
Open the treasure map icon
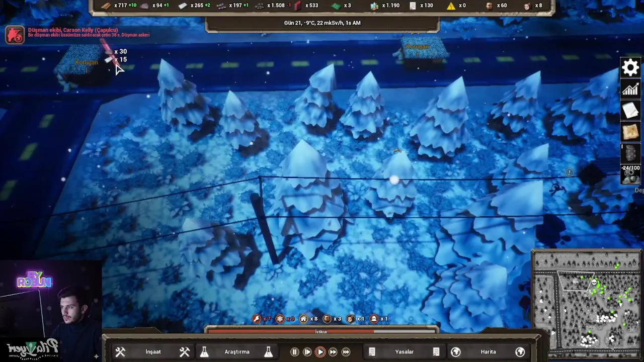[630, 132]
